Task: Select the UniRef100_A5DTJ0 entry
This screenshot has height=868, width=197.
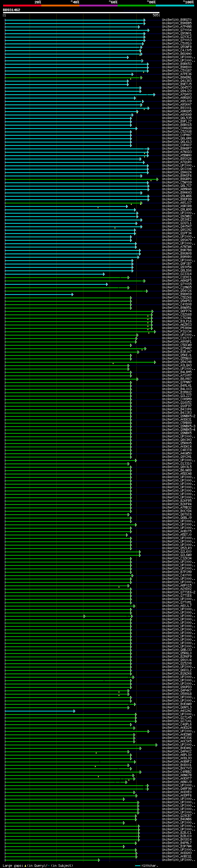Action: [177, 535]
